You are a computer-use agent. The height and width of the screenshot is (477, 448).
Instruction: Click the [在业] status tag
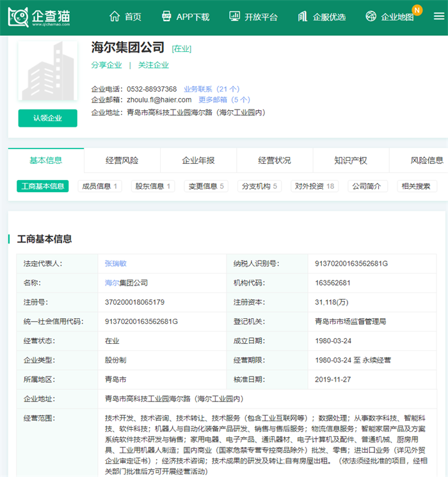pos(182,49)
